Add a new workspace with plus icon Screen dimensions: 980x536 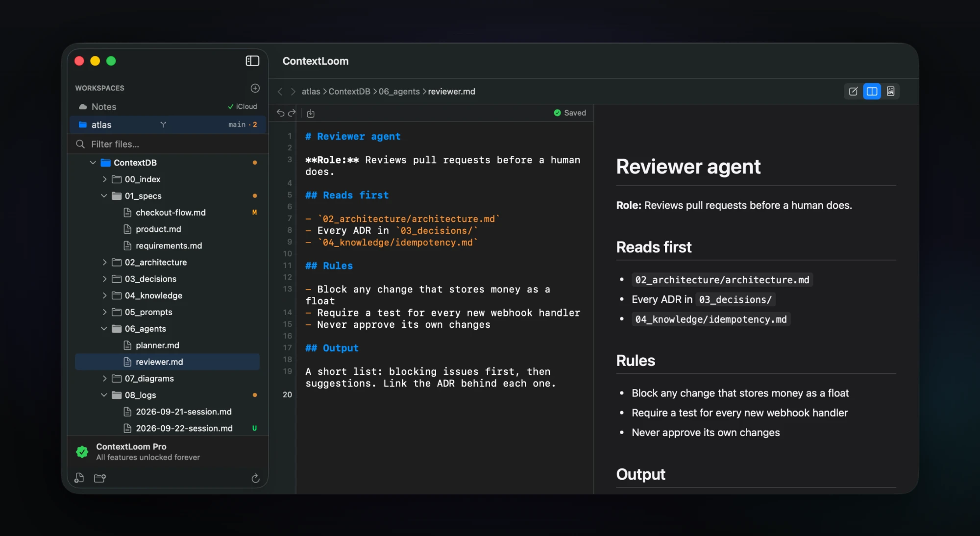coord(255,88)
